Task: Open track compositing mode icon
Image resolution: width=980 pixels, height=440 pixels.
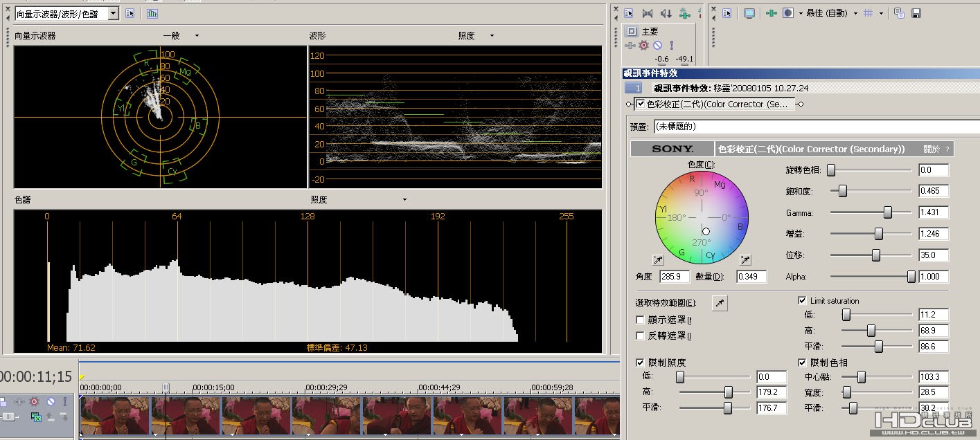Action: [x=37, y=416]
